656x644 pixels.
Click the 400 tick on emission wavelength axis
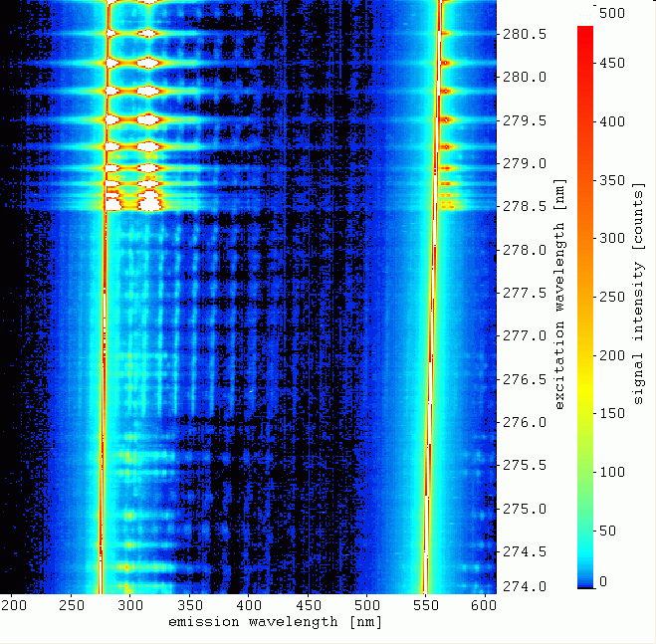pyautogui.click(x=250, y=604)
